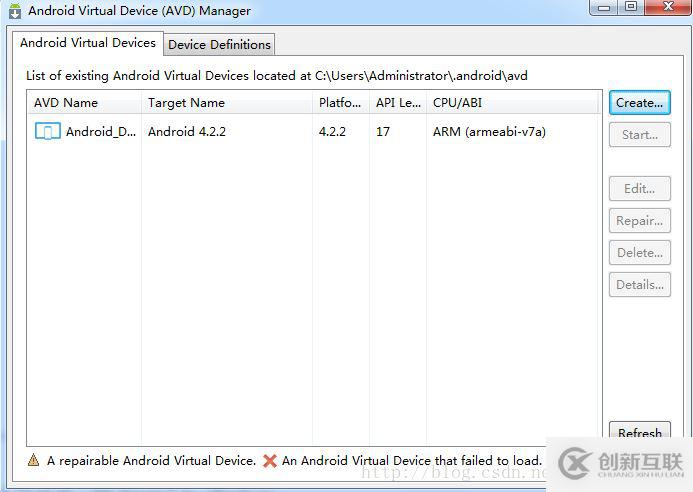The width and height of the screenshot is (693, 492).
Task: Switch to Android Virtual Devices tab
Action: point(88,43)
